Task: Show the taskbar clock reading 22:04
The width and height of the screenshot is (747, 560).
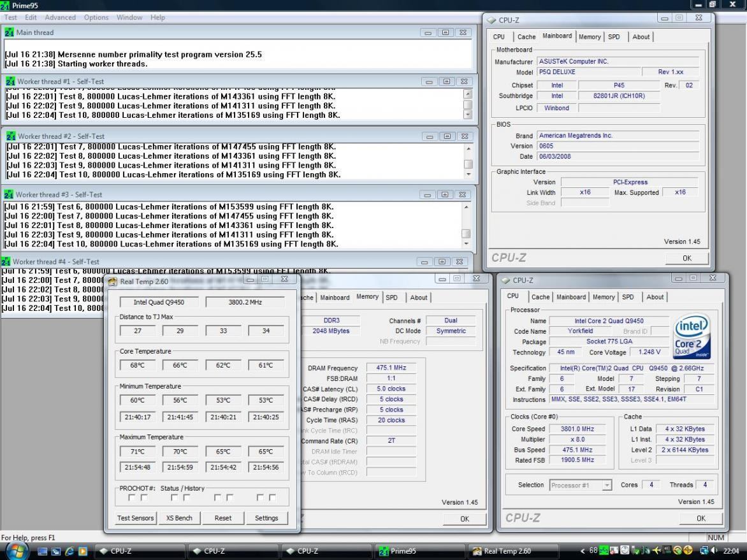Action: point(731,551)
